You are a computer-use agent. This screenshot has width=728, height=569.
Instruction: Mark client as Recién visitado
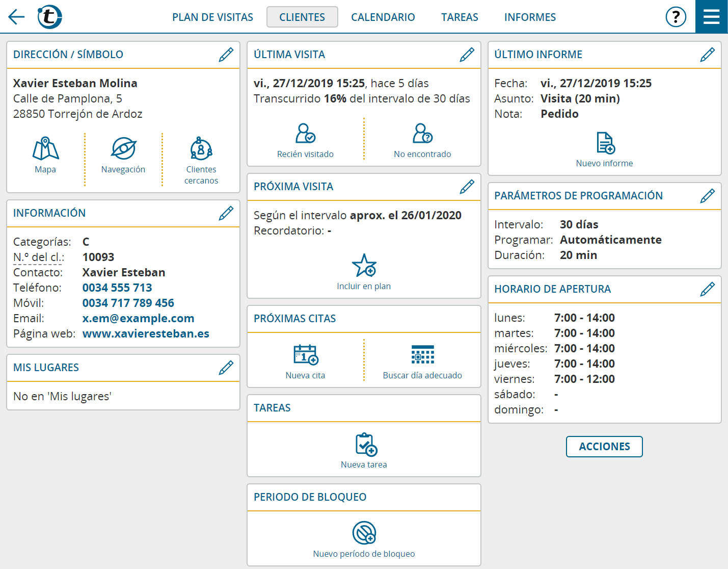305,134
